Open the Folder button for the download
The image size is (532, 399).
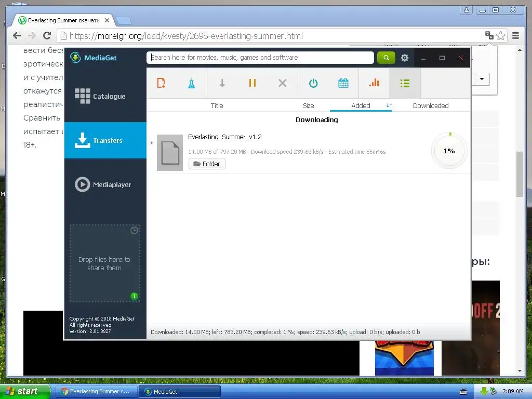pyautogui.click(x=207, y=164)
